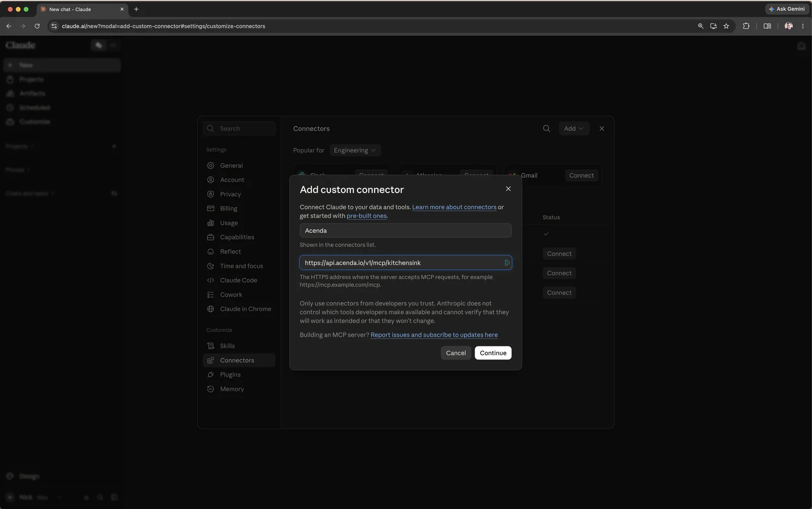Close the settings panel with the X
The image size is (812, 509).
[x=602, y=129]
